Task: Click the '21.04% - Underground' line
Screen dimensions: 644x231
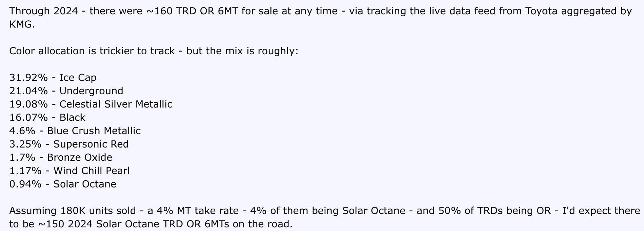Action: tap(66, 91)
